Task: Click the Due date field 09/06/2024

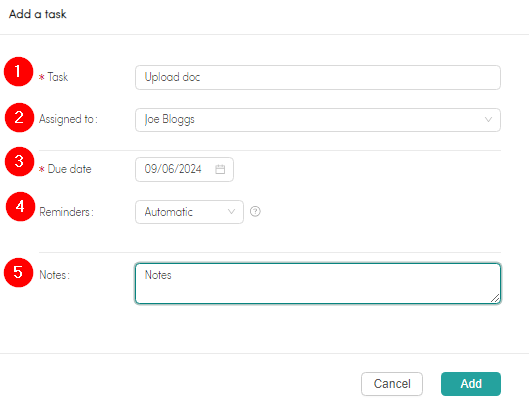Action: point(184,169)
